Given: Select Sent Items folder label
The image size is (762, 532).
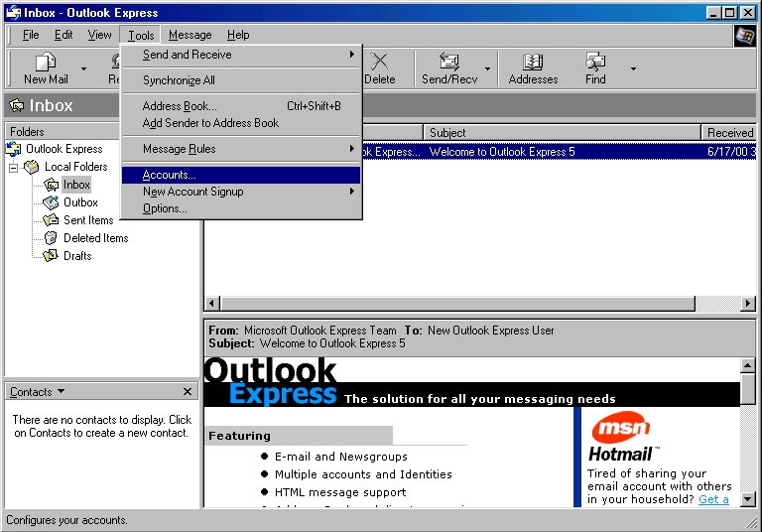Looking at the screenshot, I should [x=88, y=220].
